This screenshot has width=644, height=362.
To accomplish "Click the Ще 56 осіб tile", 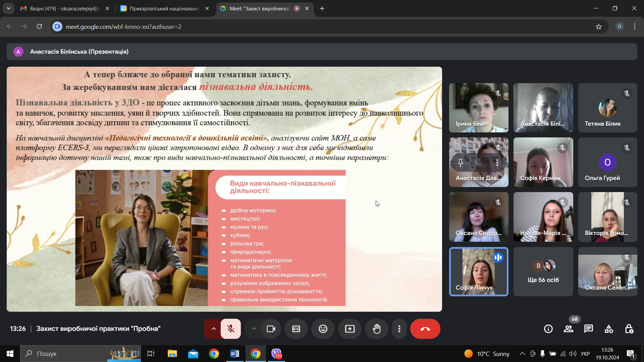I will [543, 272].
